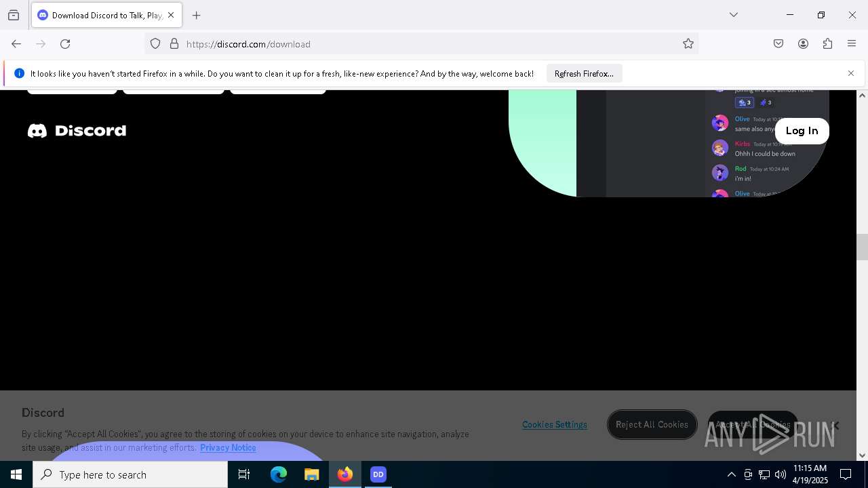Bookmark this page with star icon
This screenshot has height=488, width=868.
click(688, 44)
